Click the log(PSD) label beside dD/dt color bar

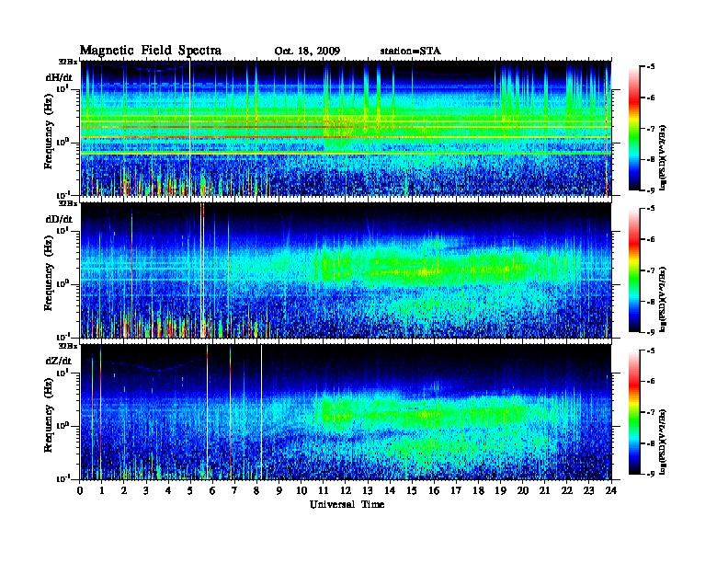[x=663, y=299]
